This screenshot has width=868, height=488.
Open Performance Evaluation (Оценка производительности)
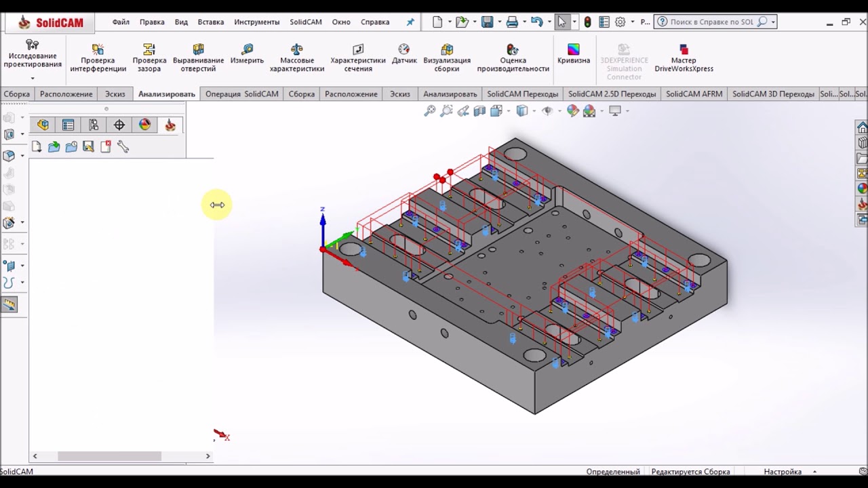coord(513,58)
